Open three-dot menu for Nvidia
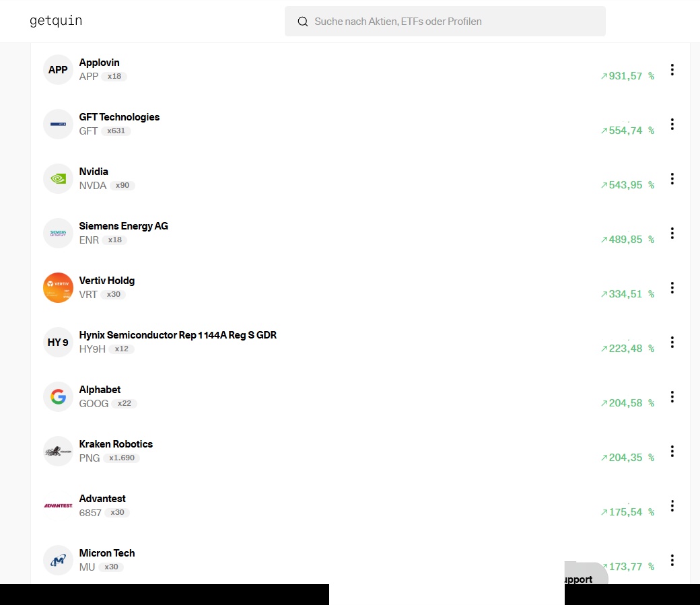The width and height of the screenshot is (700, 605). coord(672,179)
